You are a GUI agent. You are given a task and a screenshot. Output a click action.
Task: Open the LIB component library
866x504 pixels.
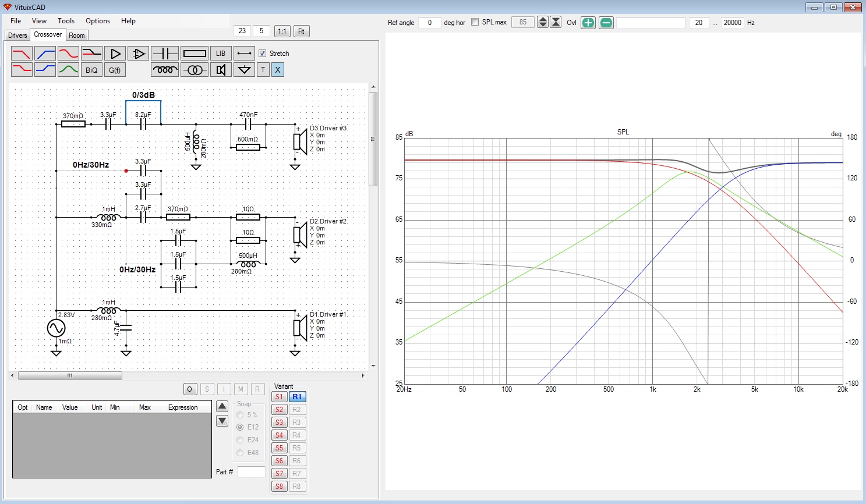tap(221, 54)
